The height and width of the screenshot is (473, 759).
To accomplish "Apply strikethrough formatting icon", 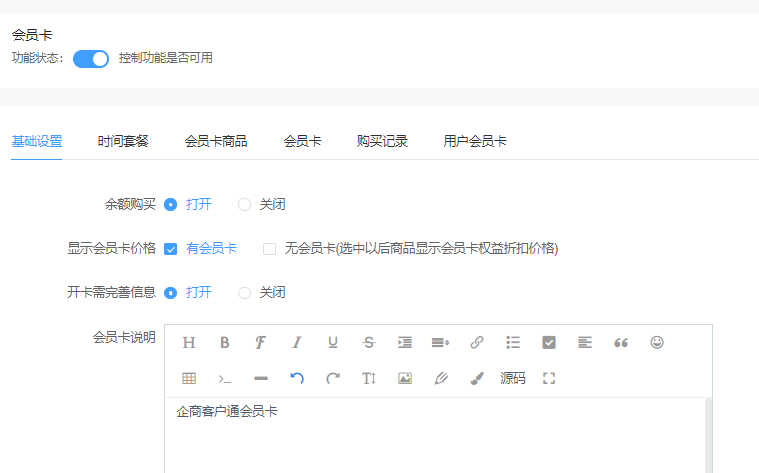I will [369, 343].
